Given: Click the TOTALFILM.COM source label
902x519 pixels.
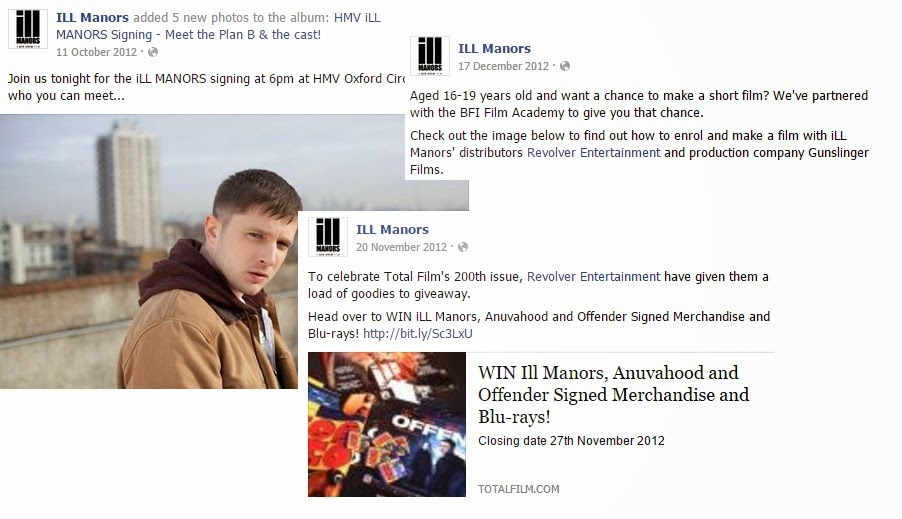Looking at the screenshot, I should click(518, 489).
